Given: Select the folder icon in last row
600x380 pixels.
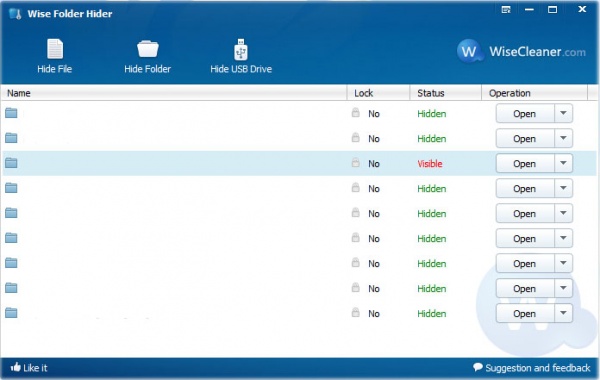Looking at the screenshot, I should (11, 313).
